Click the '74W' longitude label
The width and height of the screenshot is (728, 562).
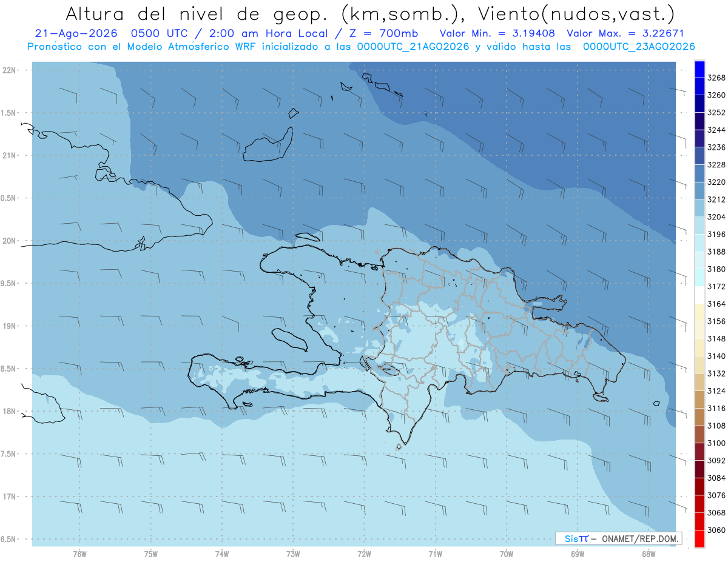click(222, 554)
